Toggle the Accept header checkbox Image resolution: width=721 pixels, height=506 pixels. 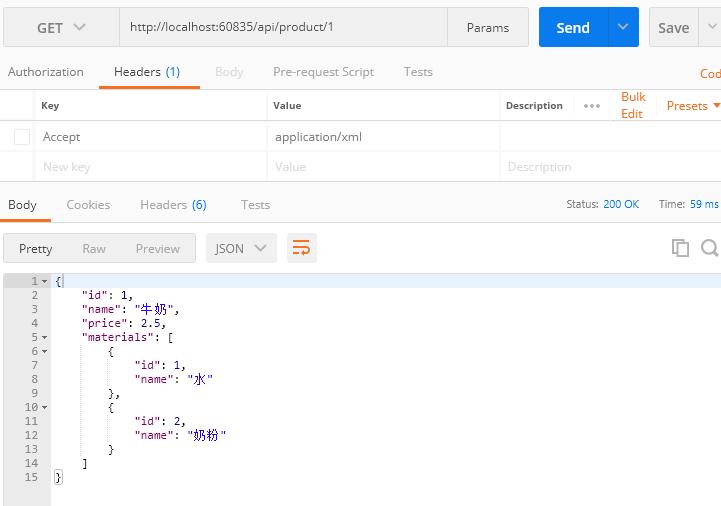pyautogui.click(x=22, y=137)
